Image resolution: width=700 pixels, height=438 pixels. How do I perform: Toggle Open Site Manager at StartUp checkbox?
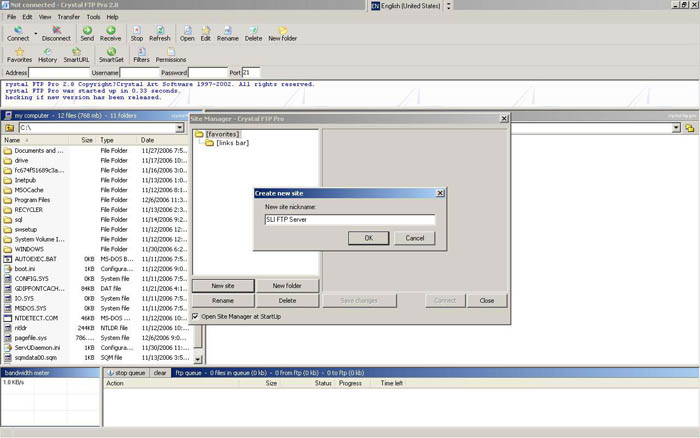click(x=195, y=316)
